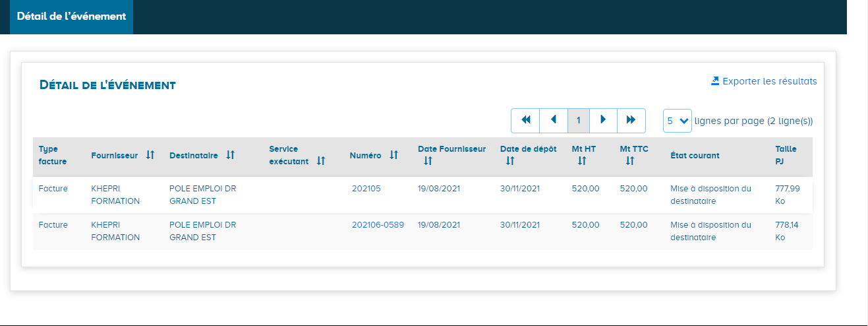Click the DÉTAIL DE L'ÉVÉNEMENT panel heading
The image size is (868, 326).
tap(107, 85)
